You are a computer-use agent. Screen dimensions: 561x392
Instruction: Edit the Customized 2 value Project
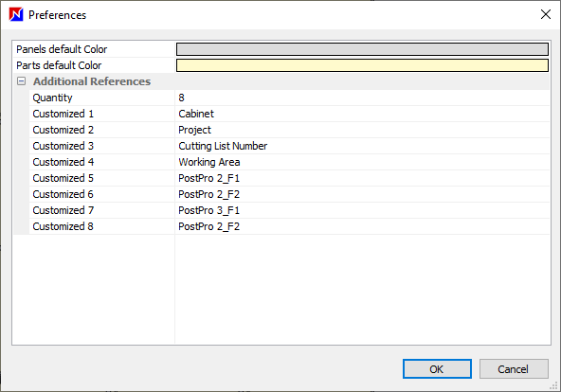coord(362,130)
